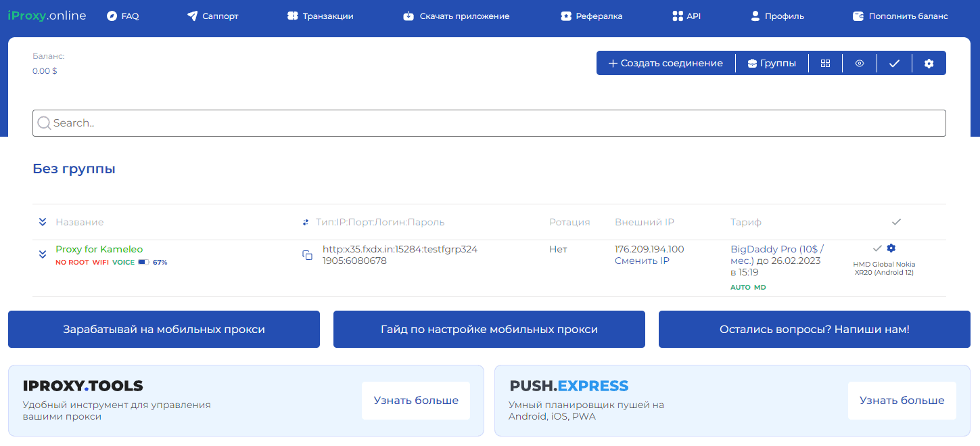Click the iProxy.online logo
This screenshot has width=980, height=446.
coord(47,15)
